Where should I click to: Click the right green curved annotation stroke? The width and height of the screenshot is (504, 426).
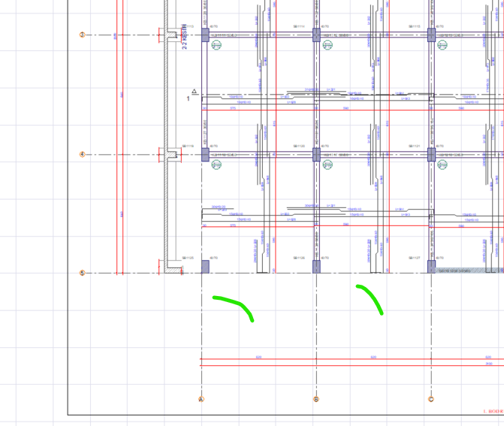point(371,297)
